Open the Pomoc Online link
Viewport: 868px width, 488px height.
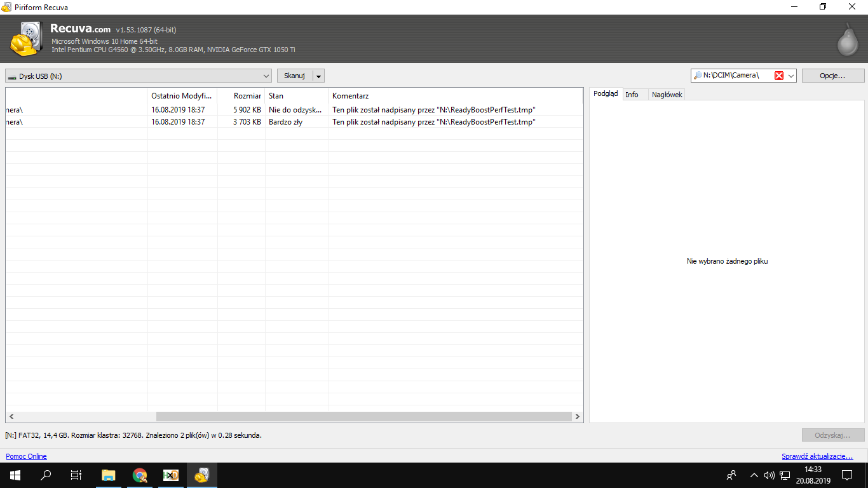26,456
